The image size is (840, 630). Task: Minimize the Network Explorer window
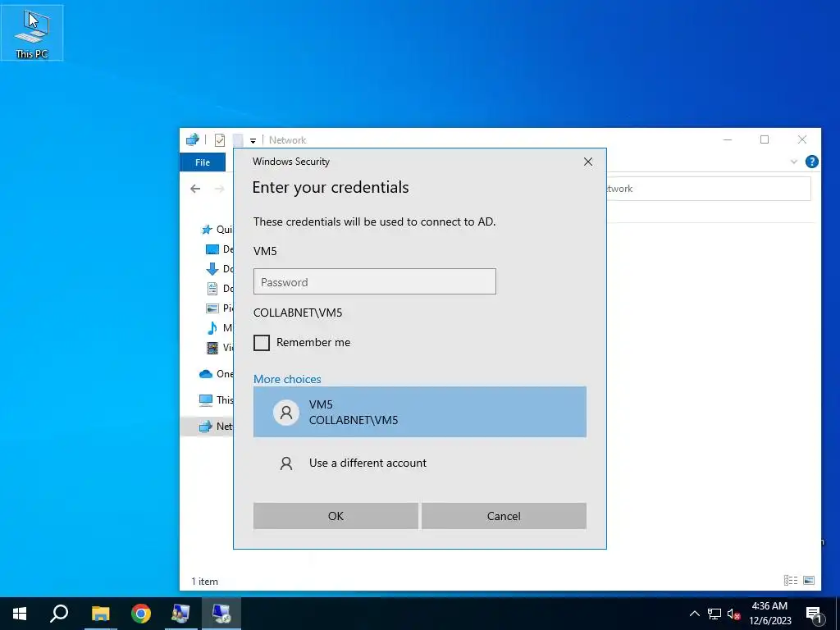pos(728,139)
